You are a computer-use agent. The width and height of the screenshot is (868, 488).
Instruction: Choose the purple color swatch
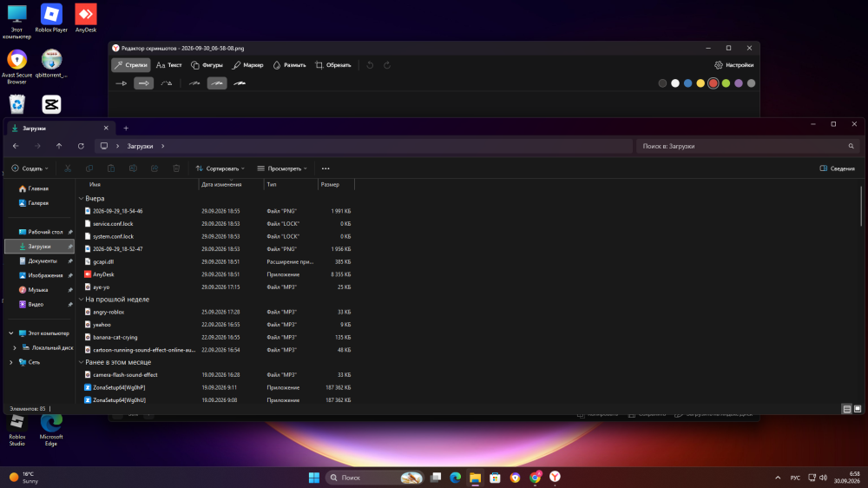tap(739, 83)
